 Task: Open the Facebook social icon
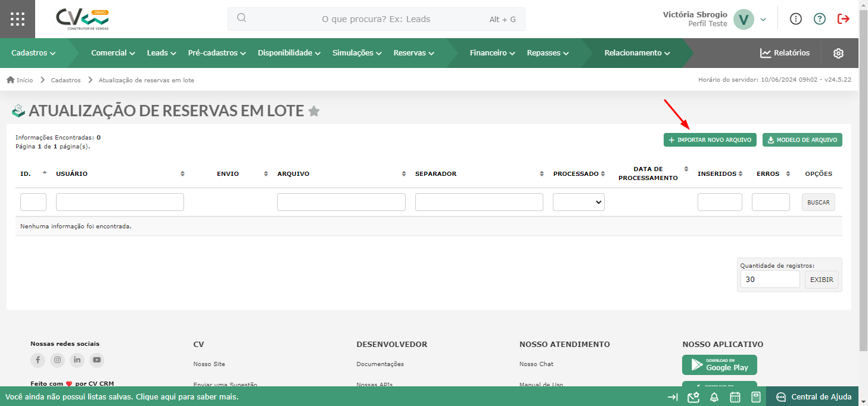[x=38, y=360]
